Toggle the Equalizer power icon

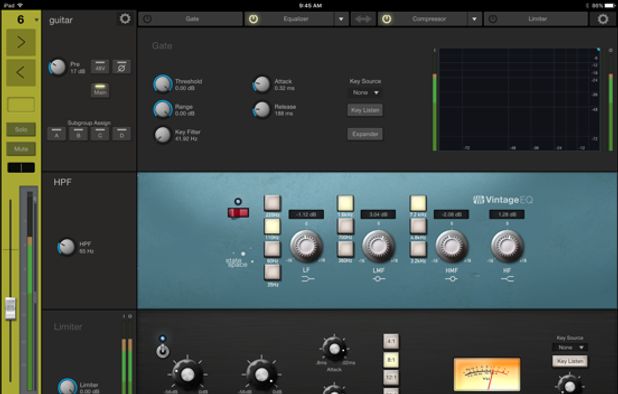pyautogui.click(x=253, y=19)
